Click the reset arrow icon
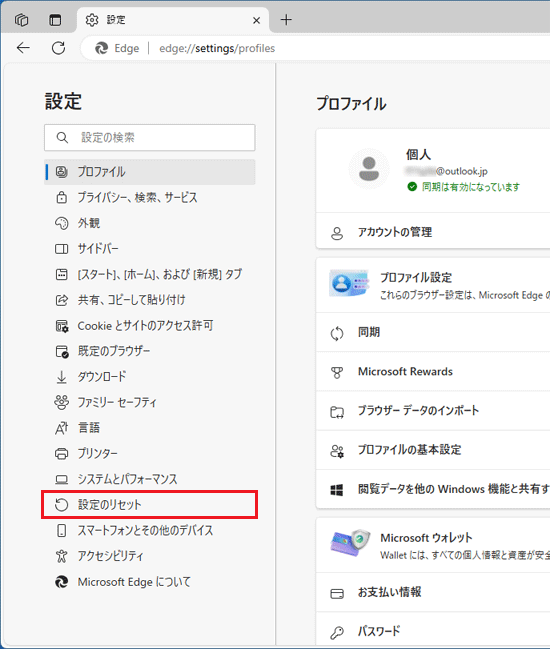 [x=62, y=505]
